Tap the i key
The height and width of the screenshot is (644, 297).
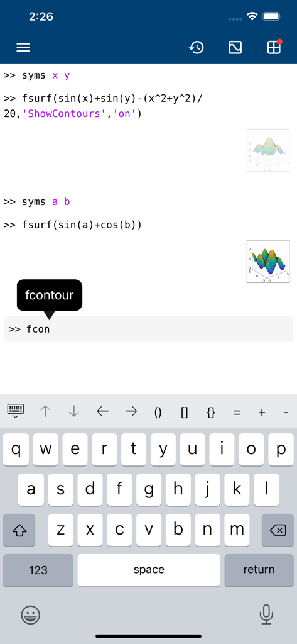(x=222, y=449)
